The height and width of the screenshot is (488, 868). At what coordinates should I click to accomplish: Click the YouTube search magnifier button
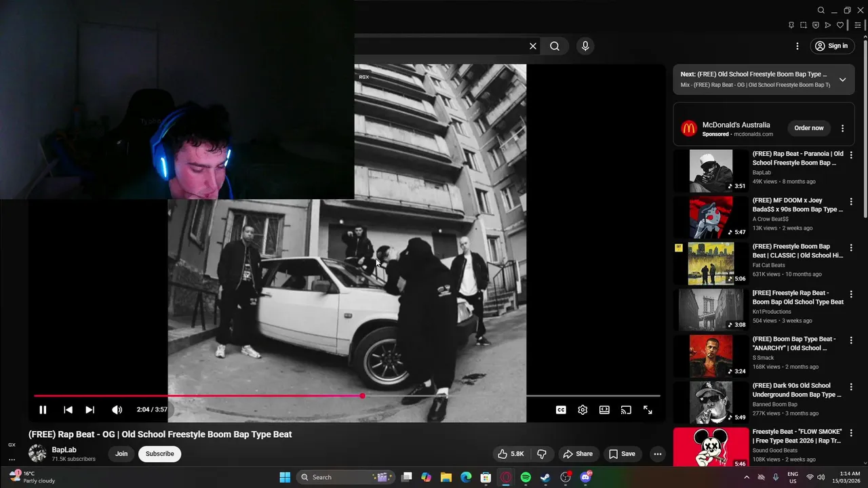pyautogui.click(x=555, y=46)
